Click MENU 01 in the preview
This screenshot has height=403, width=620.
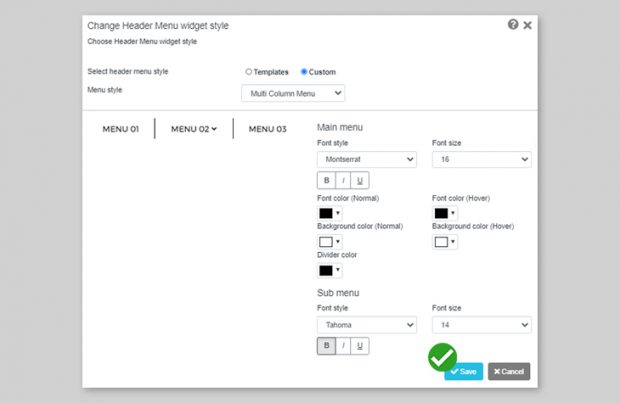(x=120, y=129)
